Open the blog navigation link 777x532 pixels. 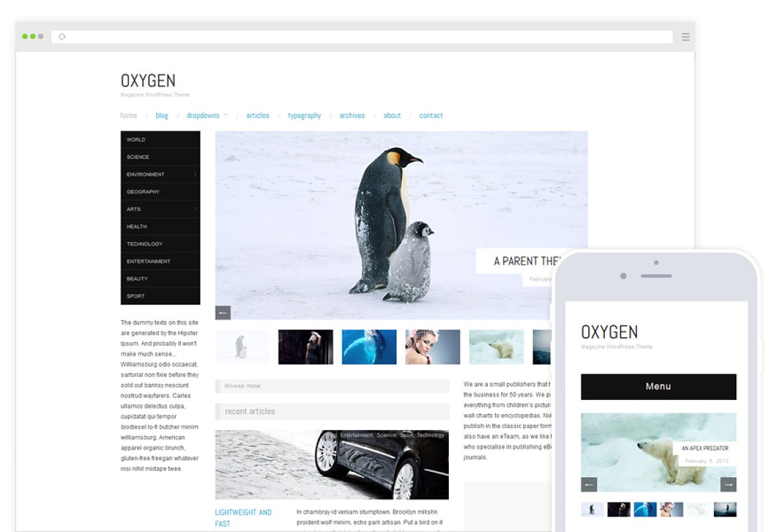click(162, 115)
